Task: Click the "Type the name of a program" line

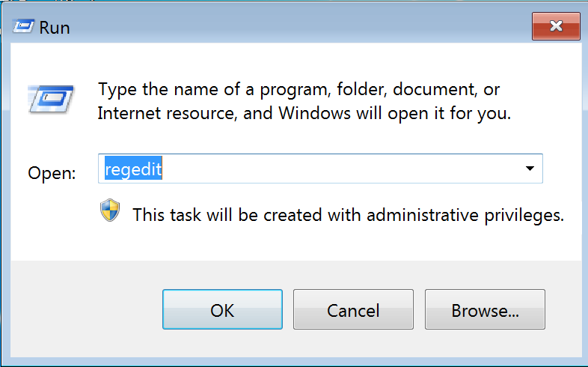Action: [x=299, y=90]
